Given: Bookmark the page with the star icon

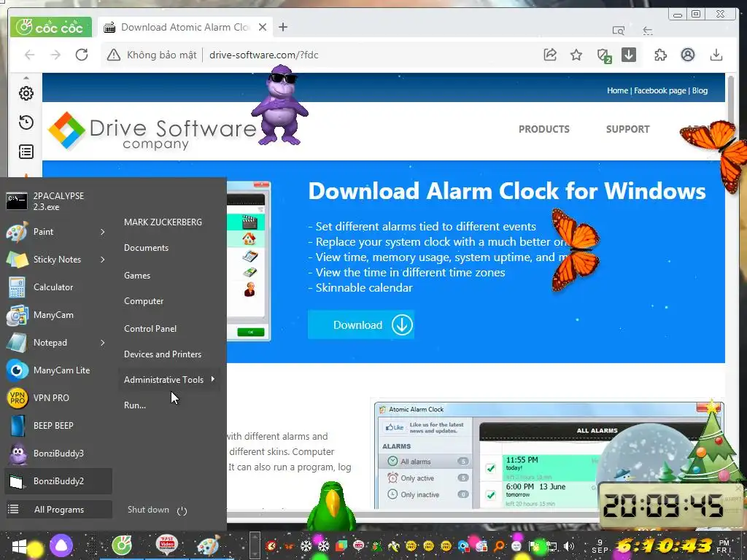Looking at the screenshot, I should (x=576, y=55).
